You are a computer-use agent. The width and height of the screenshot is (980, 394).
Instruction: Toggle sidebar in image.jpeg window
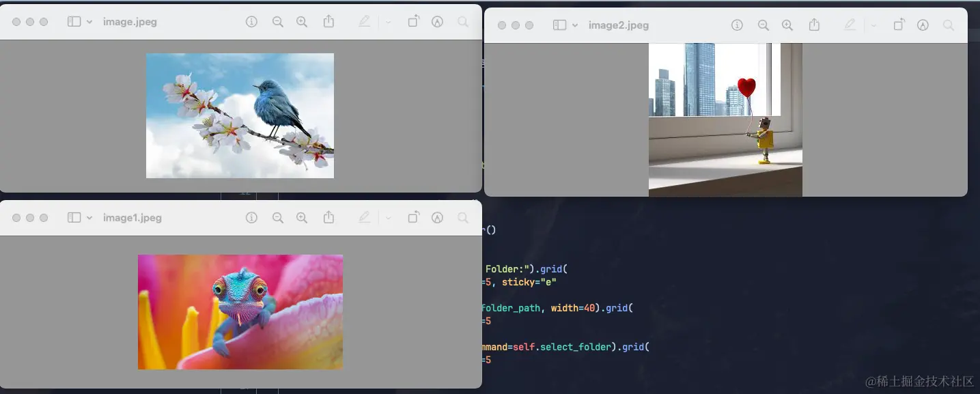click(74, 22)
